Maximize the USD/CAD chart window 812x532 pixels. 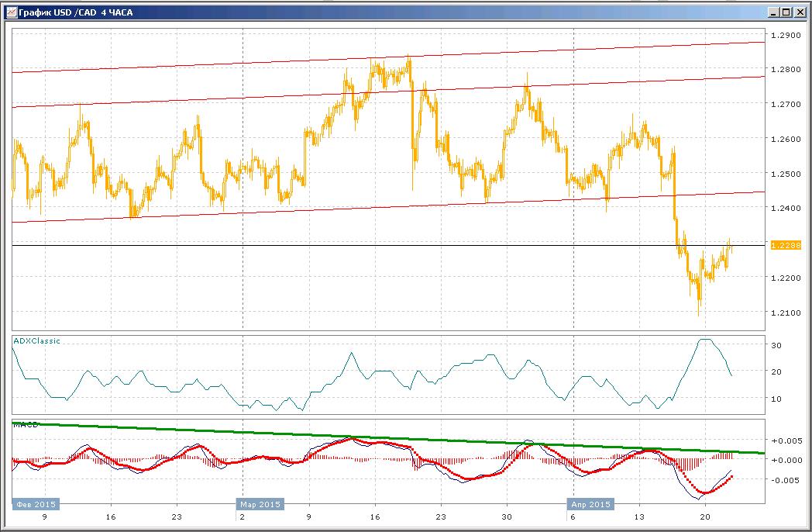click(x=786, y=12)
